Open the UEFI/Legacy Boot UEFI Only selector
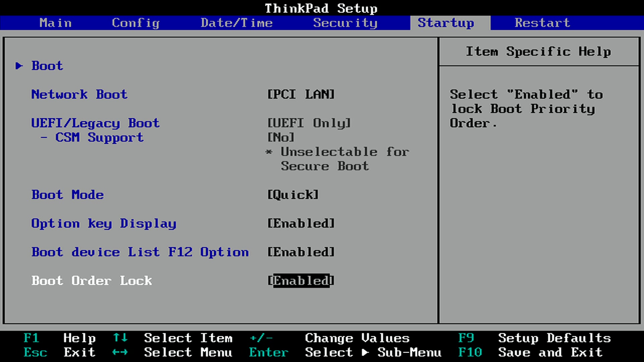This screenshot has width=644, height=362. pos(309,123)
